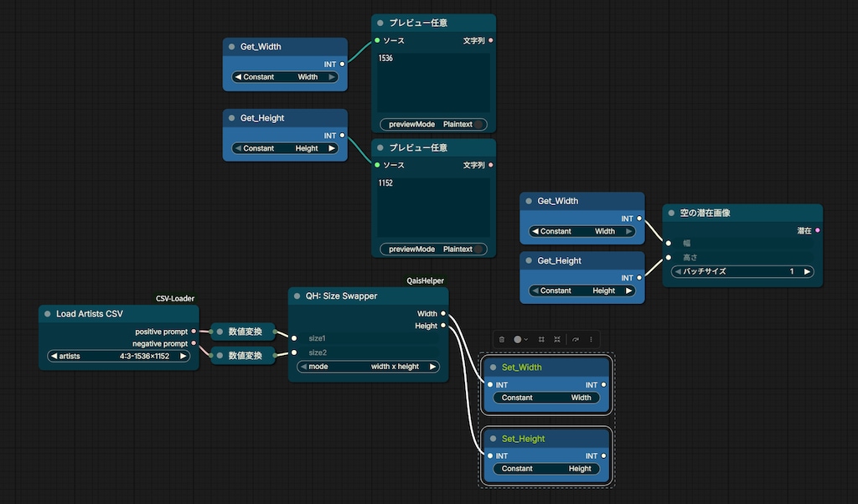
Task: Toggle previewMode on first preview node
Action: 433,124
